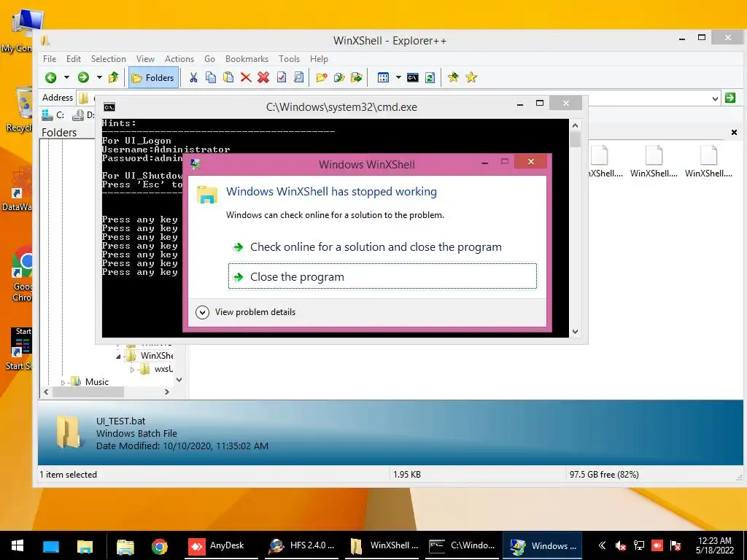Open the address bar dropdown arrow
Screen dimensions: 747x560
(715, 98)
